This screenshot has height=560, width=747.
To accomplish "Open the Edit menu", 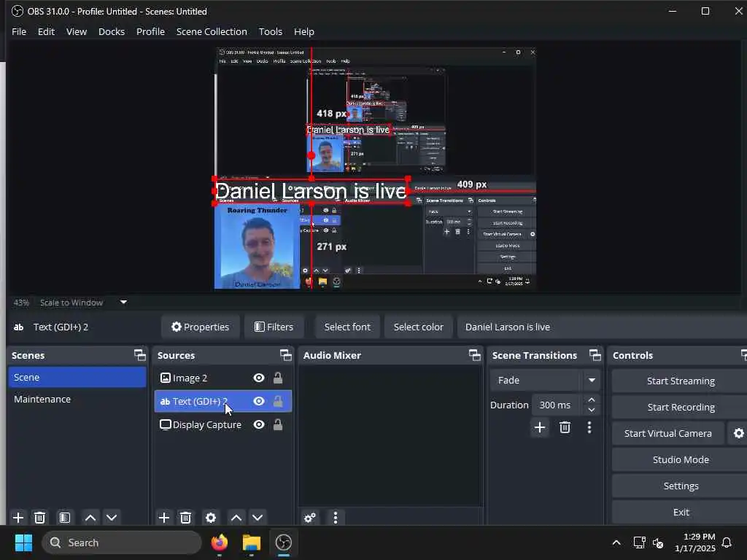I will point(46,31).
